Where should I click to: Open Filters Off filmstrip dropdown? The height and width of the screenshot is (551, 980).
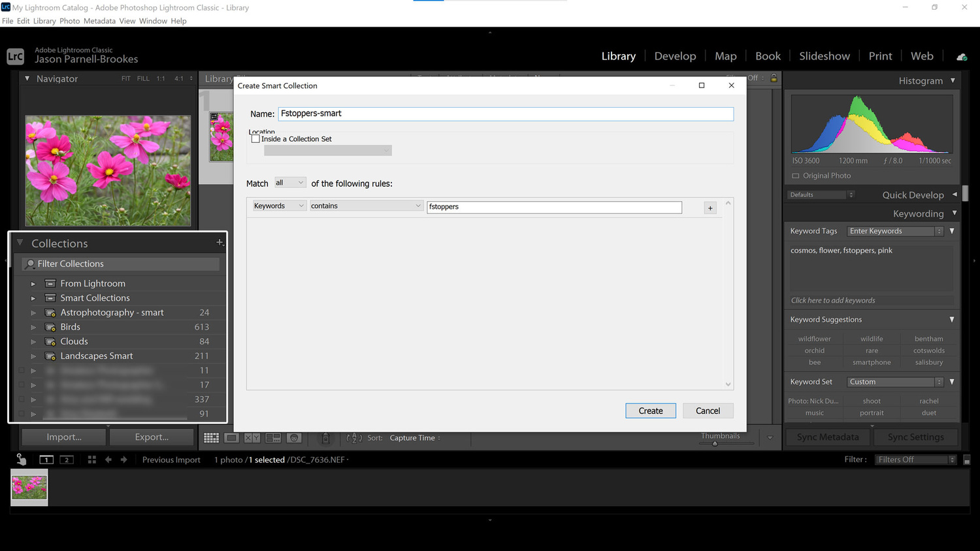pyautogui.click(x=915, y=460)
